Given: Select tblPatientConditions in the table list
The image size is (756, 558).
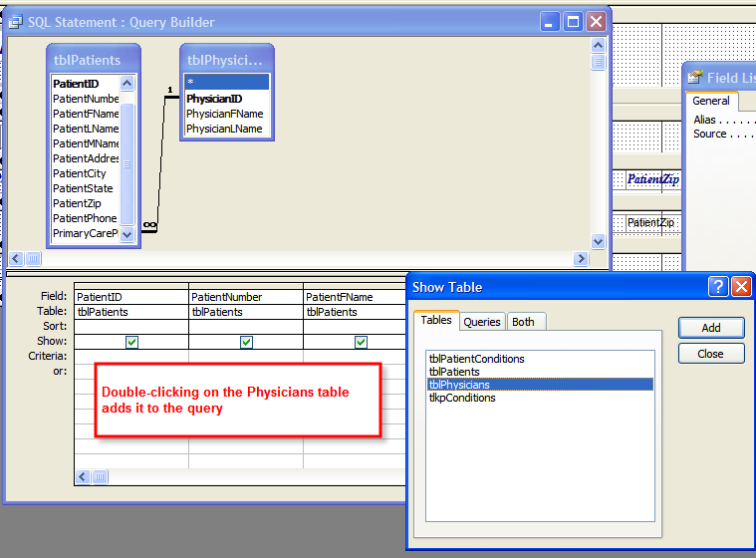Looking at the screenshot, I should (x=476, y=359).
